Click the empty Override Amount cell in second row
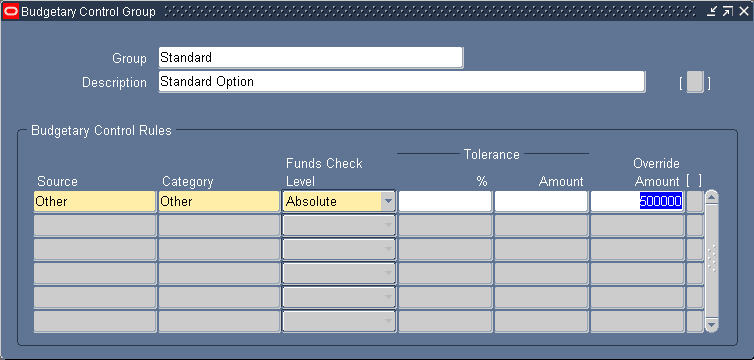Image resolution: width=754 pixels, height=360 pixels. coord(637,225)
